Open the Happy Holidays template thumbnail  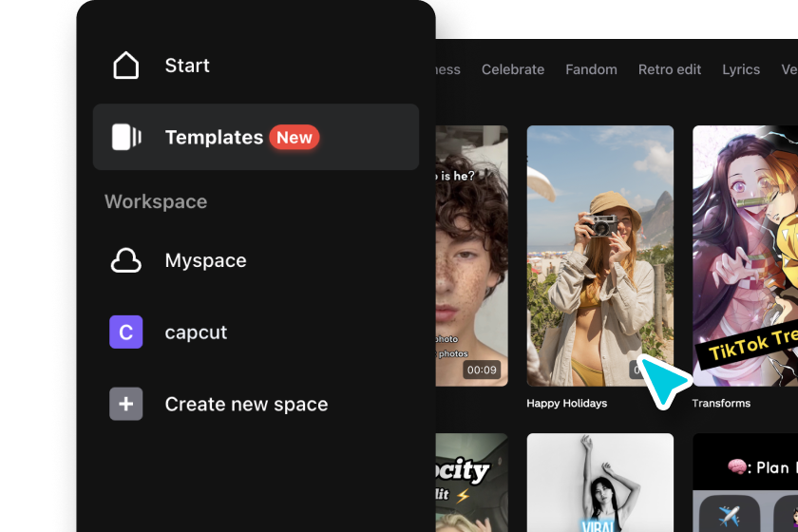pos(600,256)
